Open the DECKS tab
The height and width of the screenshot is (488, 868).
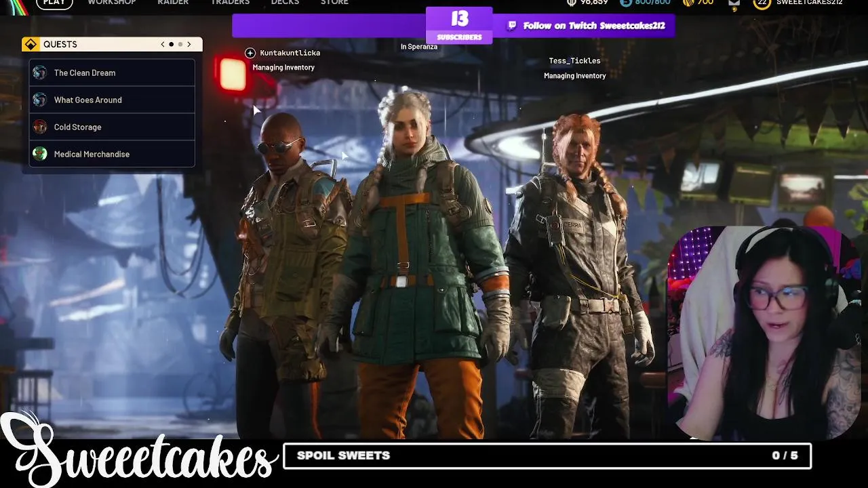click(285, 3)
